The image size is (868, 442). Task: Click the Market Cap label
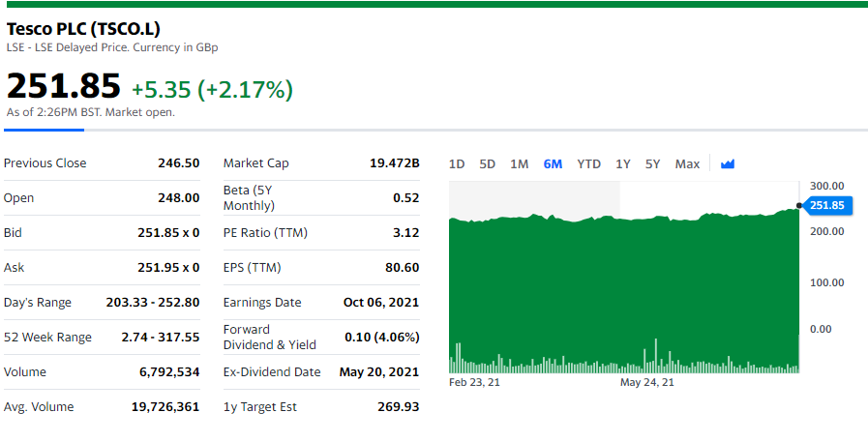pos(255,163)
